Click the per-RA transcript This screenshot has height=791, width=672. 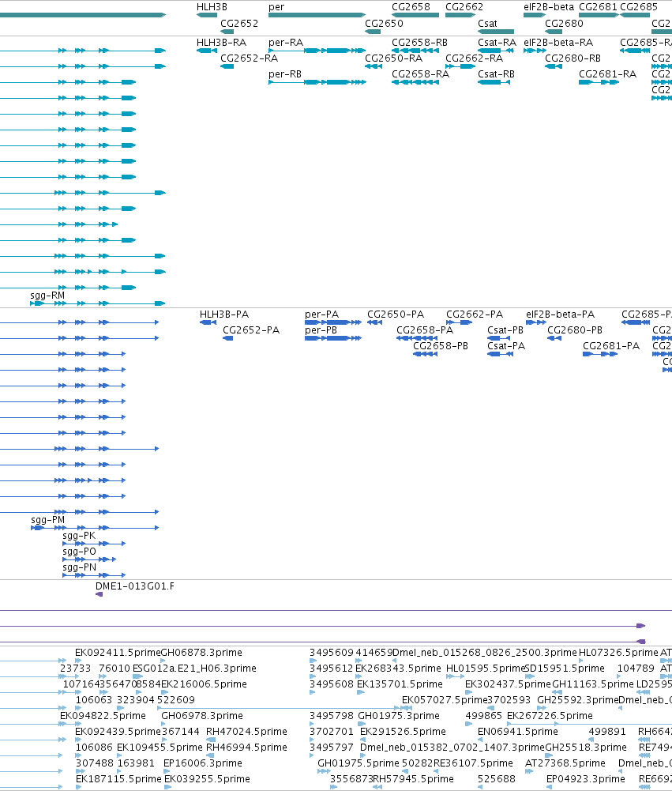tap(317, 51)
